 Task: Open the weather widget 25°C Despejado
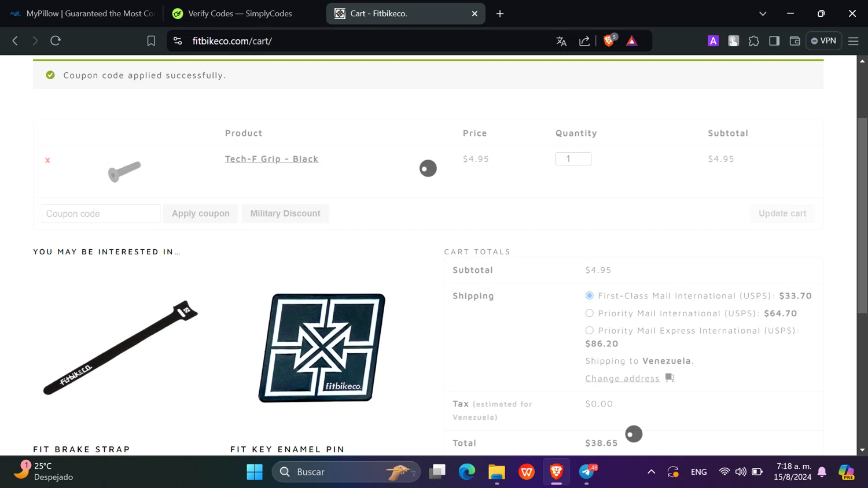point(43,471)
